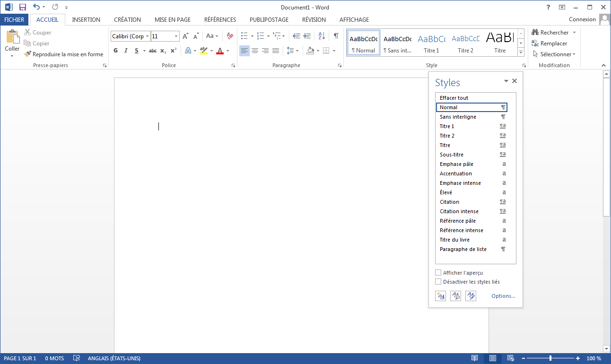
Task: Switch to the RÉVISION tab
Action: [x=314, y=20]
